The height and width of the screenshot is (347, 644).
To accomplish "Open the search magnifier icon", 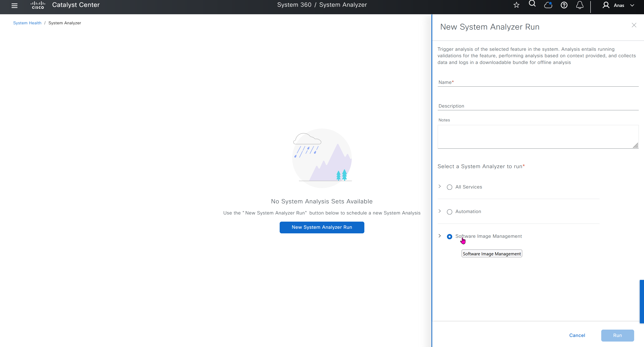I will coord(532,4).
